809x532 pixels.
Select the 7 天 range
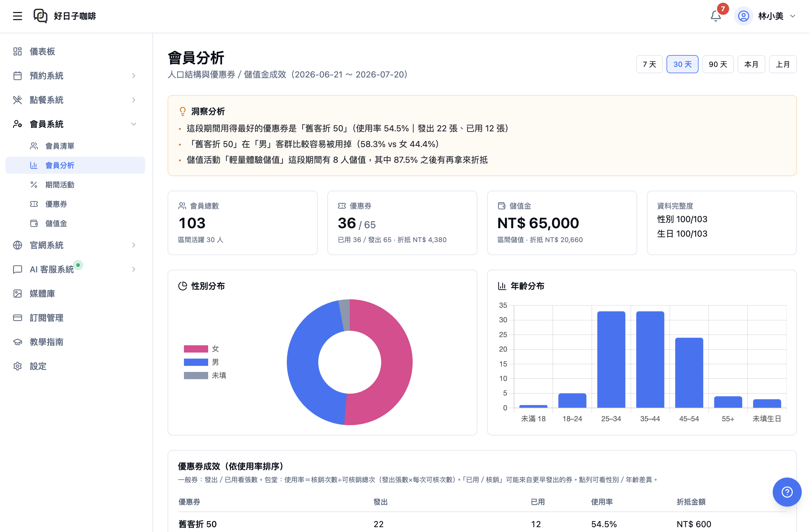click(649, 64)
